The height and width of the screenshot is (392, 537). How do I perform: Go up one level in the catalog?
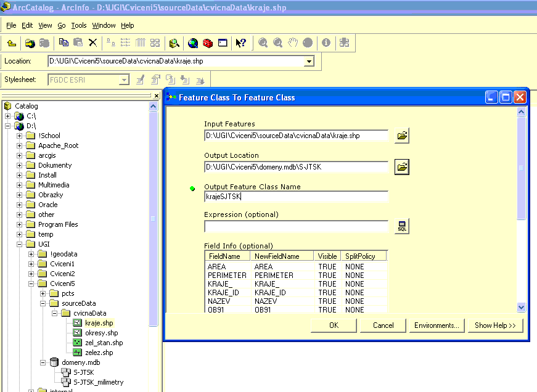[12, 43]
